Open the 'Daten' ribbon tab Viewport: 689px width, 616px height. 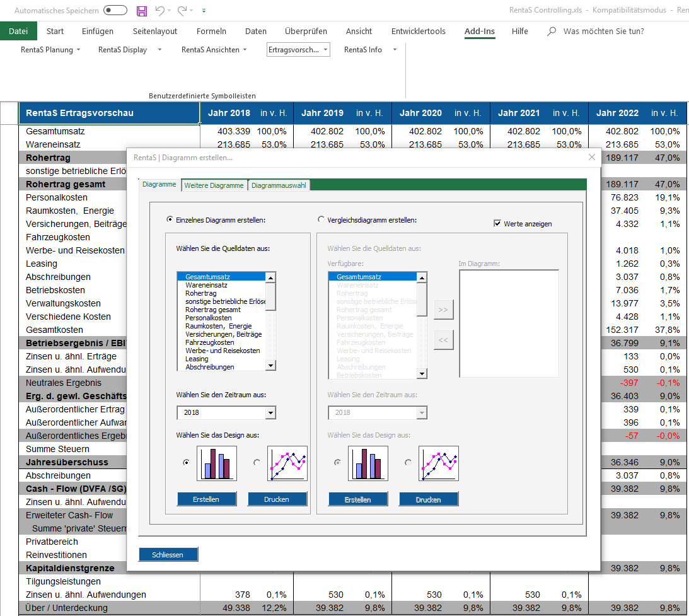[x=256, y=31]
